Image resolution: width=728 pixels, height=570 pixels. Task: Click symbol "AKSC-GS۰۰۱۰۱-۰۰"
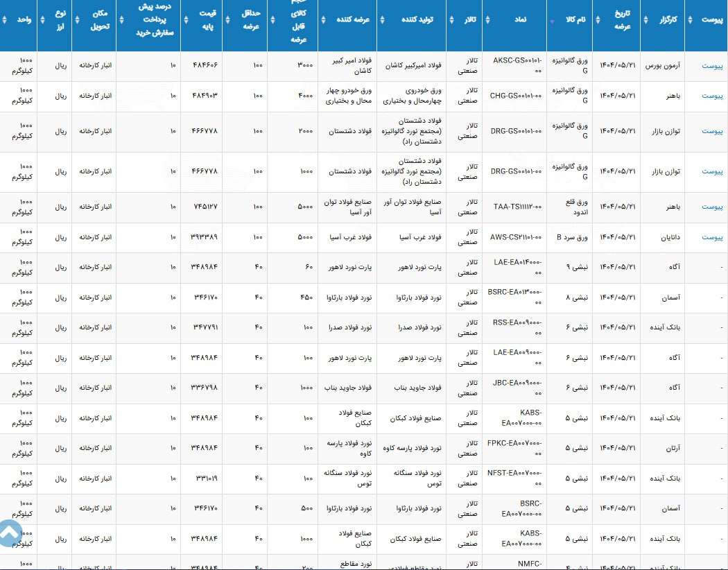click(517, 65)
